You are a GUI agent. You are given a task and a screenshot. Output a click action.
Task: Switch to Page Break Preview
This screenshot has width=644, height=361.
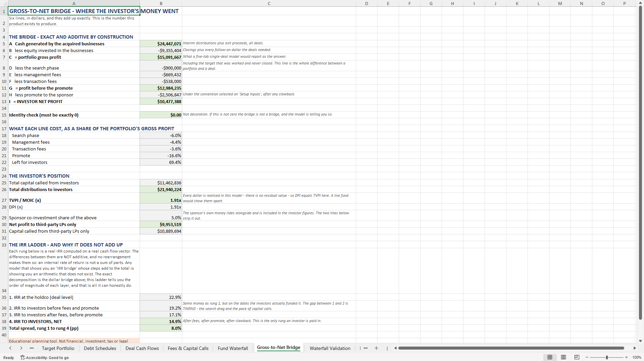coord(577,357)
